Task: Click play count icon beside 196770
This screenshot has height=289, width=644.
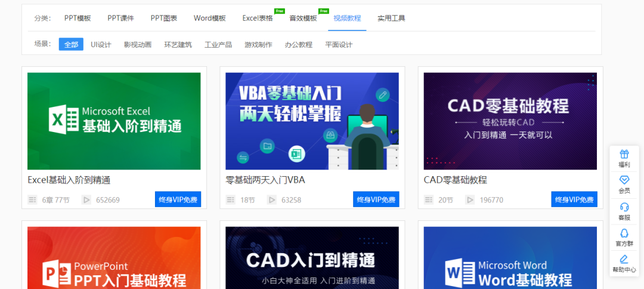Action: click(x=470, y=200)
